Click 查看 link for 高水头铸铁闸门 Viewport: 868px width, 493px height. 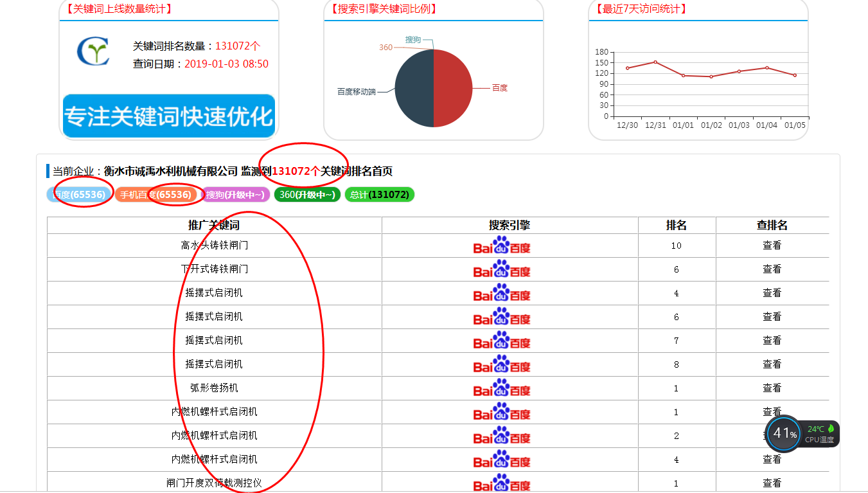(x=772, y=246)
